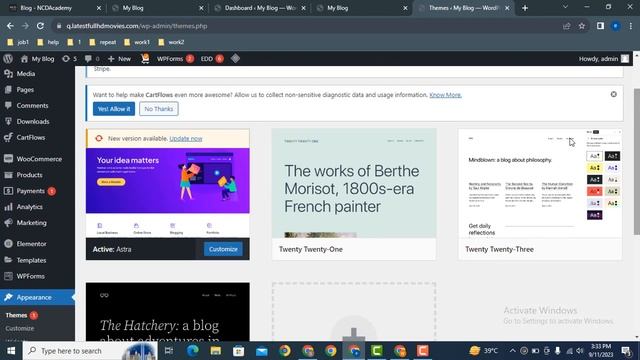Dismiss the CartFlows notice
The image size is (640, 360).
point(613,94)
